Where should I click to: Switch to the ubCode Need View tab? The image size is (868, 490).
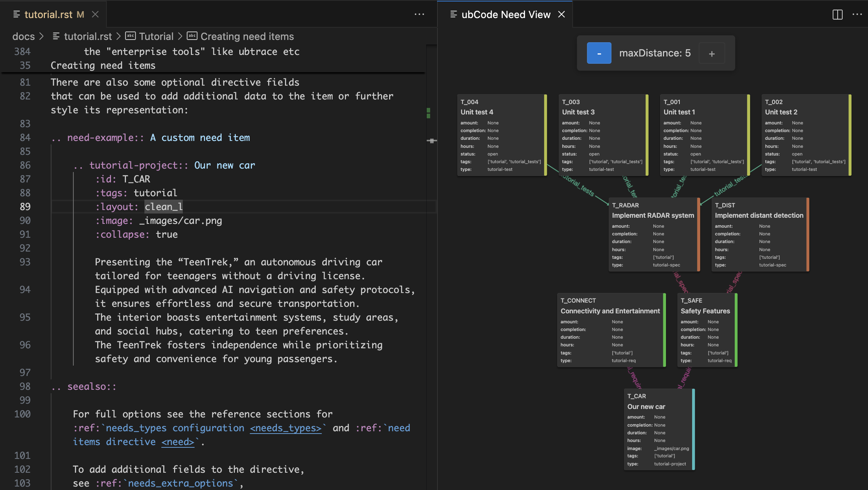pos(505,14)
